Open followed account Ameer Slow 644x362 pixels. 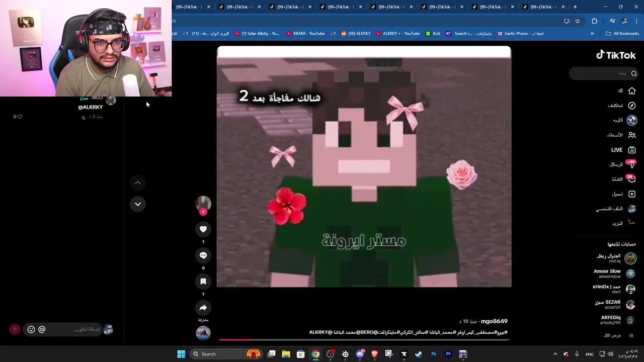(x=614, y=274)
